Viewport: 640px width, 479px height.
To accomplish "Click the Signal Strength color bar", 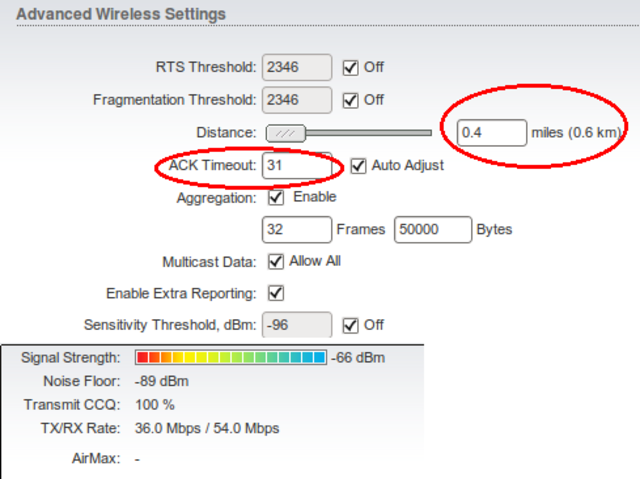I will (230, 357).
